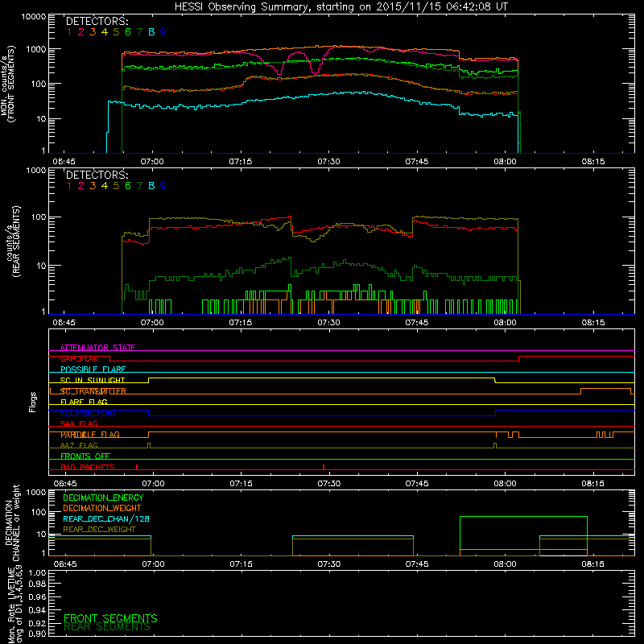Image resolution: width=644 pixels, height=644 pixels.
Task: Click detector 3 legend number in rear segments panel
Action: click(93, 186)
